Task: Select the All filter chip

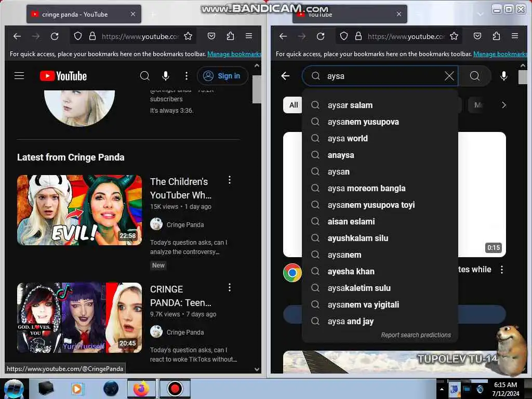Action: coord(293,105)
